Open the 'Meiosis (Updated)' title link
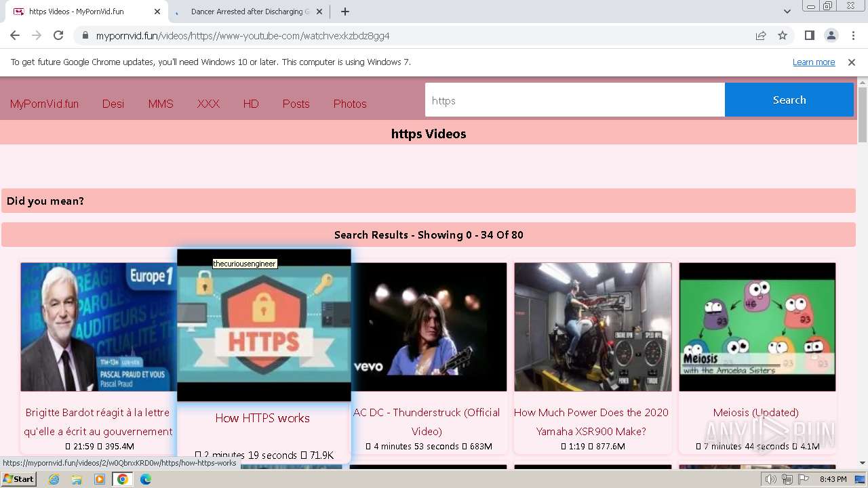Viewport: 868px width, 488px height. pyautogui.click(x=756, y=412)
